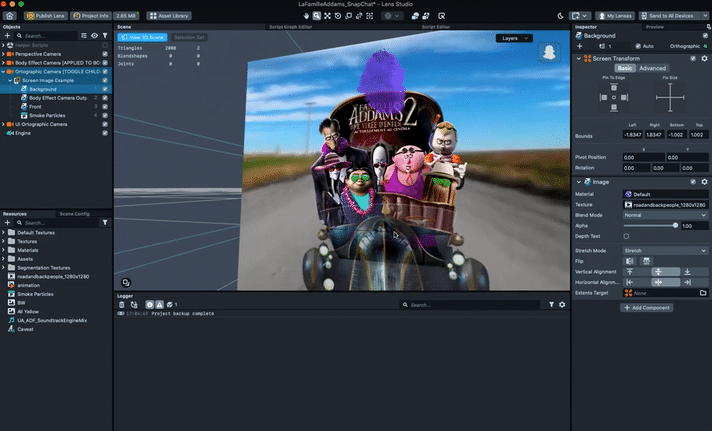Open Send to All Devices dropdown arrow
Viewport: 712px width, 431px height.
pos(705,16)
